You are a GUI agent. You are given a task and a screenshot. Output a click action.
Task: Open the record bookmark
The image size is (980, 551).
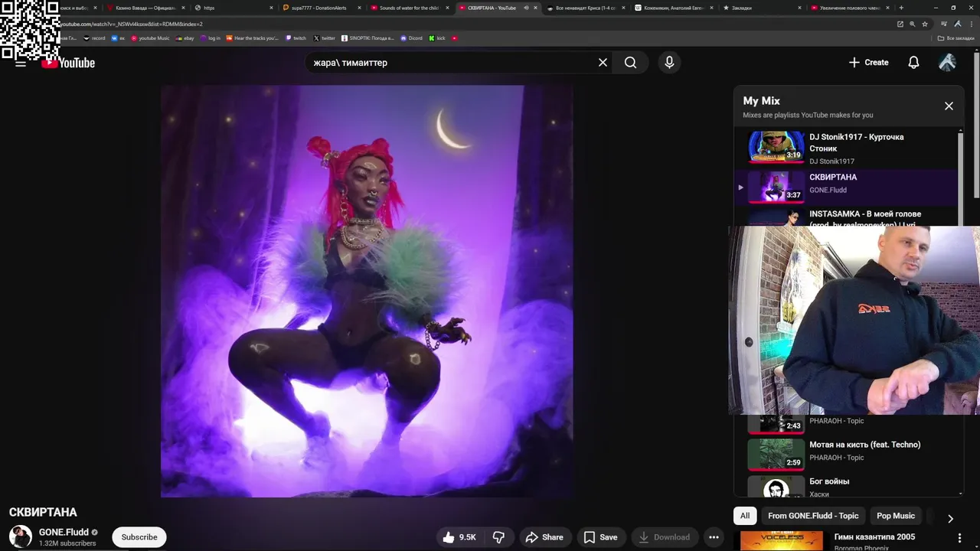tap(94, 37)
